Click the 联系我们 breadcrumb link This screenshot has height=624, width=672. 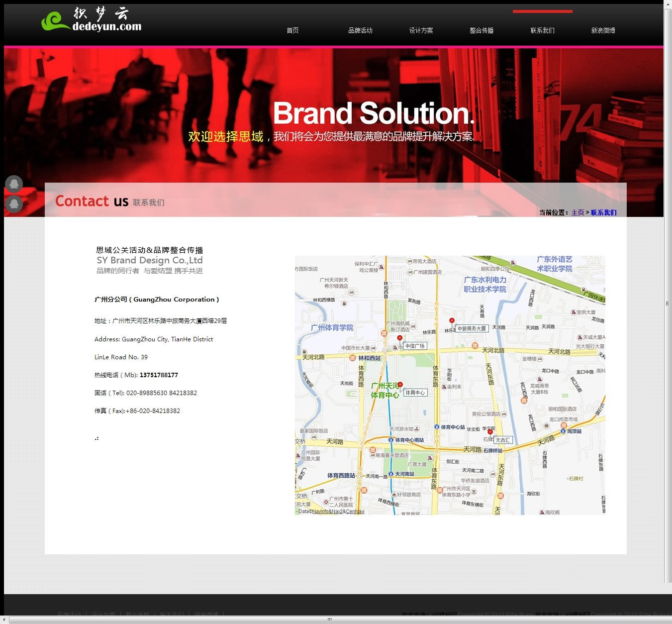click(x=603, y=212)
